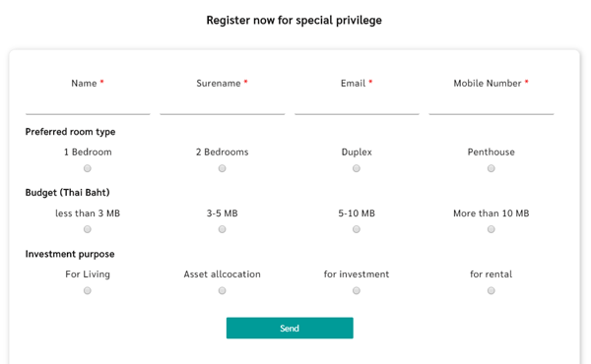Select the 1 Bedroom radio button

88,168
